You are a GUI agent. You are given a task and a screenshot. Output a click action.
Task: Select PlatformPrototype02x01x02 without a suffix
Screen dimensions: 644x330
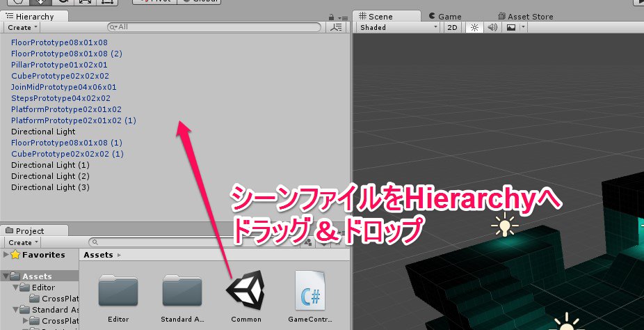click(x=66, y=109)
